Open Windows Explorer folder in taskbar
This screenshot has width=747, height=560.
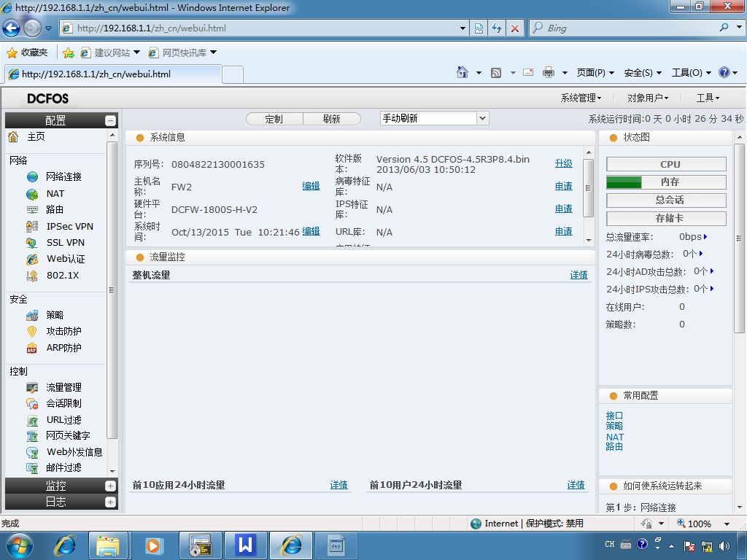pyautogui.click(x=108, y=545)
